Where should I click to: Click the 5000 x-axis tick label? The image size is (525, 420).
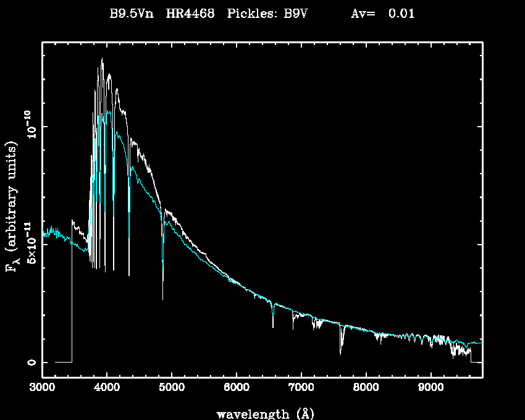pyautogui.click(x=172, y=388)
